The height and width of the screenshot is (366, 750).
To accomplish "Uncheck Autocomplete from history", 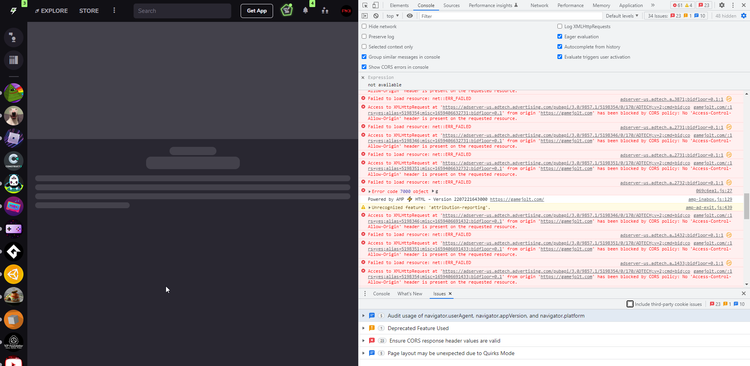I will point(560,47).
